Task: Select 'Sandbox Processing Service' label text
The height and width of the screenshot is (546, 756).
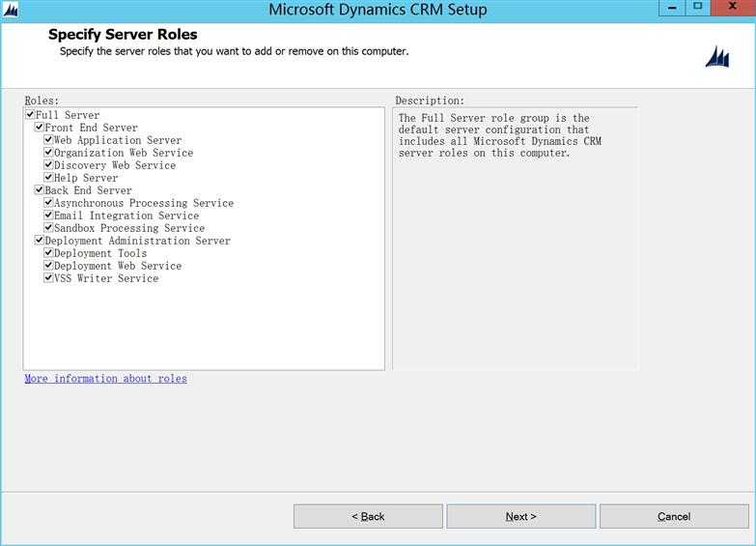Action: [129, 228]
